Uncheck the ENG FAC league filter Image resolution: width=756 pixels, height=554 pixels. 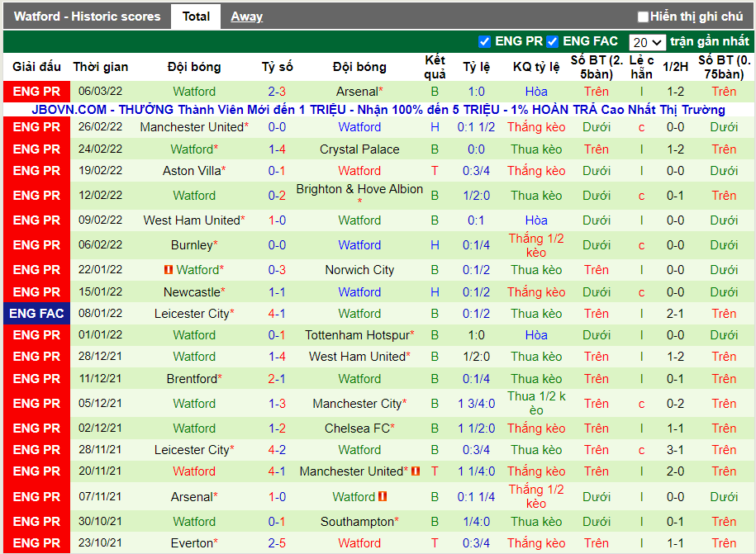[x=553, y=42]
